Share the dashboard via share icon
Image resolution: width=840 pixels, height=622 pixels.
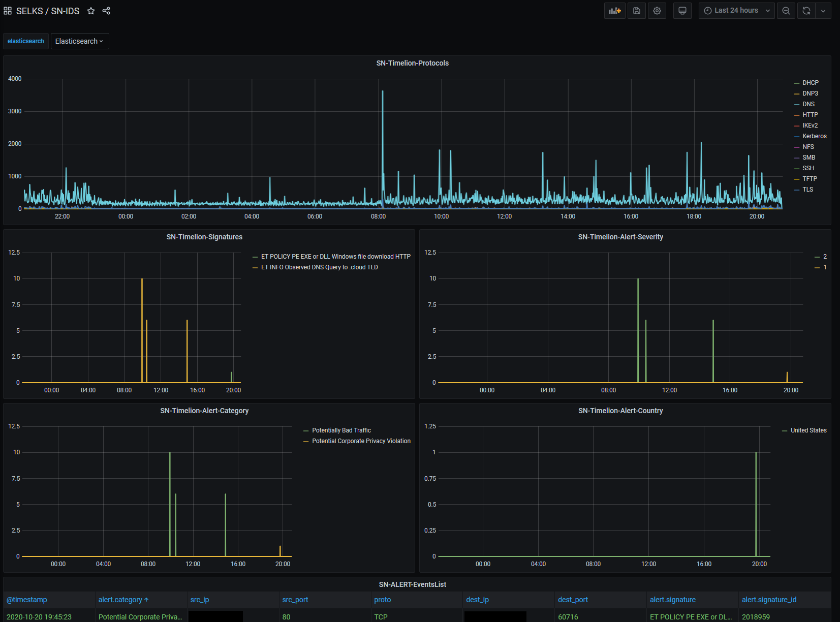(x=106, y=11)
